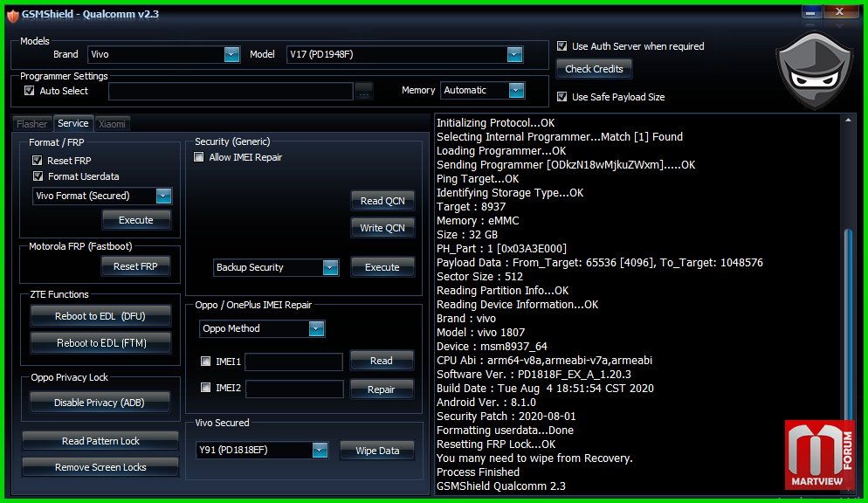Click the Wipe Data button

(377, 451)
